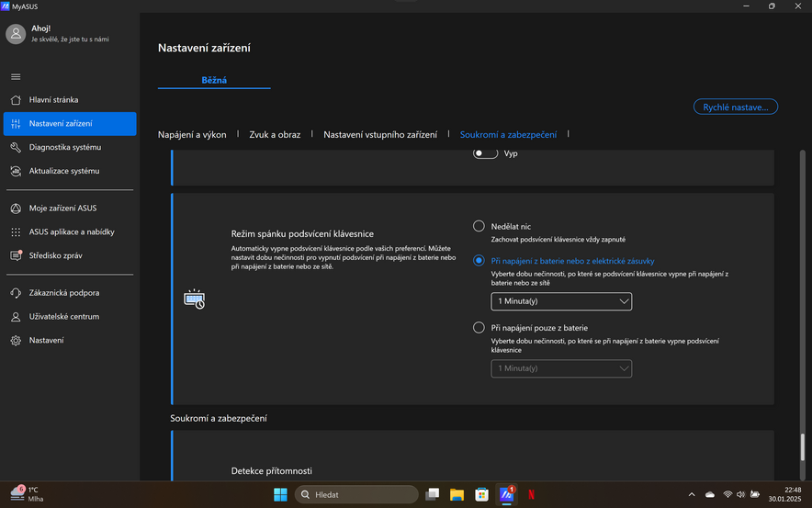
Task: Open ASUS aplikace a nabídky
Action: pyautogui.click(x=69, y=231)
